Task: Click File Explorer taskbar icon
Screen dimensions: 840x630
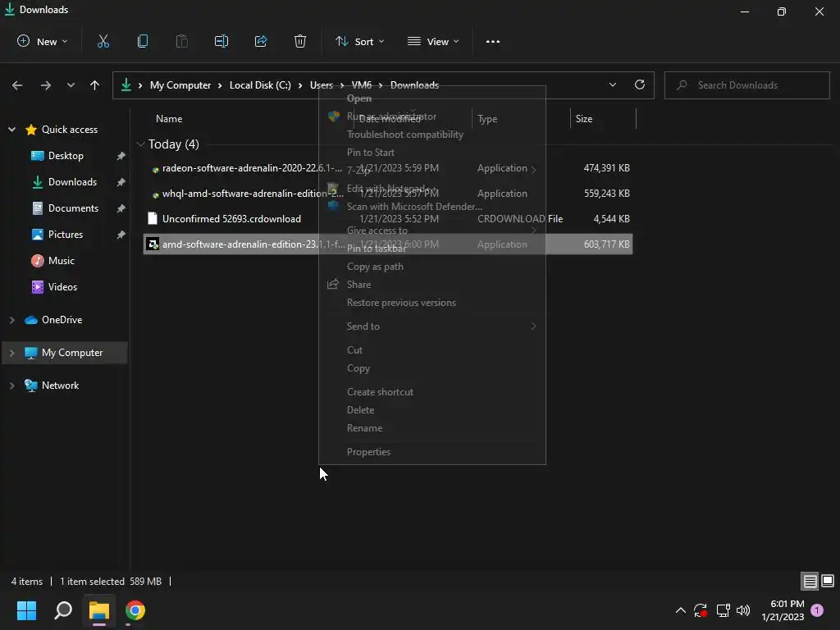Action: (99, 610)
